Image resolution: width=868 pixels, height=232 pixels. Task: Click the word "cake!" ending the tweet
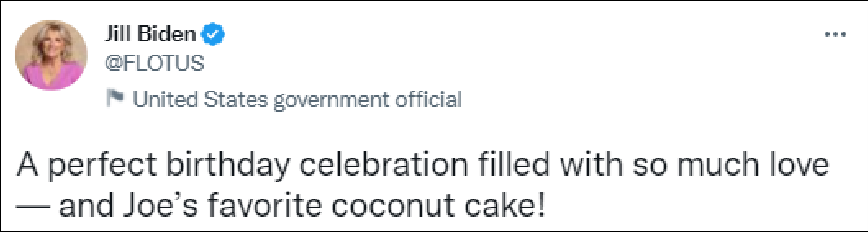(504, 205)
